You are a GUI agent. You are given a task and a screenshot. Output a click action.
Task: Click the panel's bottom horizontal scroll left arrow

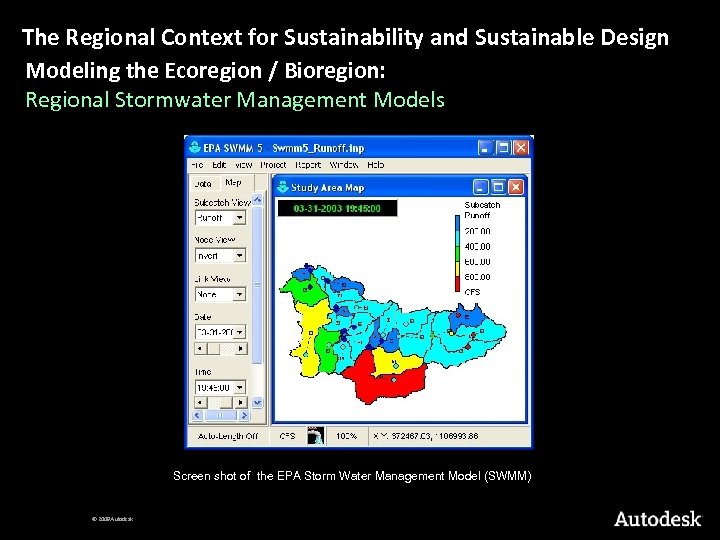click(198, 415)
